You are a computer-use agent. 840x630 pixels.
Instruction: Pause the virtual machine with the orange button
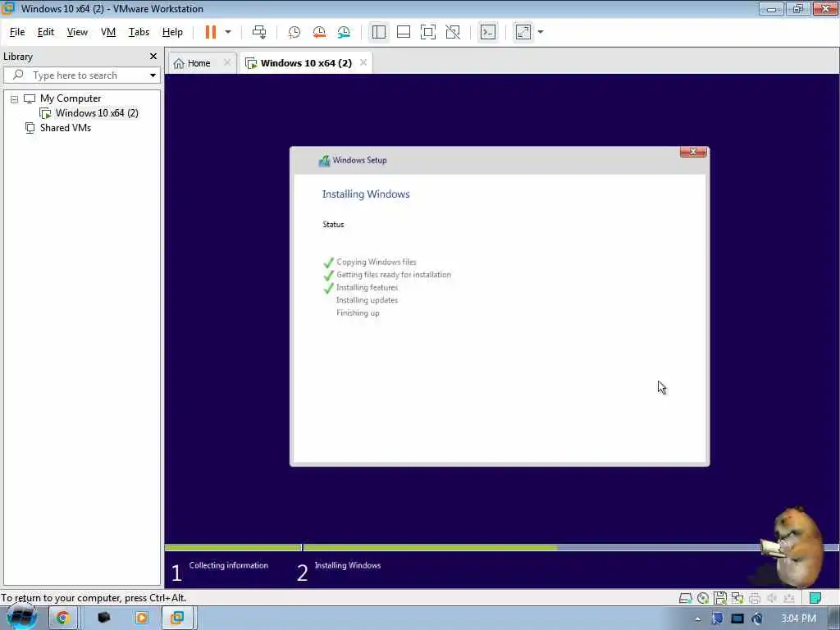(211, 32)
